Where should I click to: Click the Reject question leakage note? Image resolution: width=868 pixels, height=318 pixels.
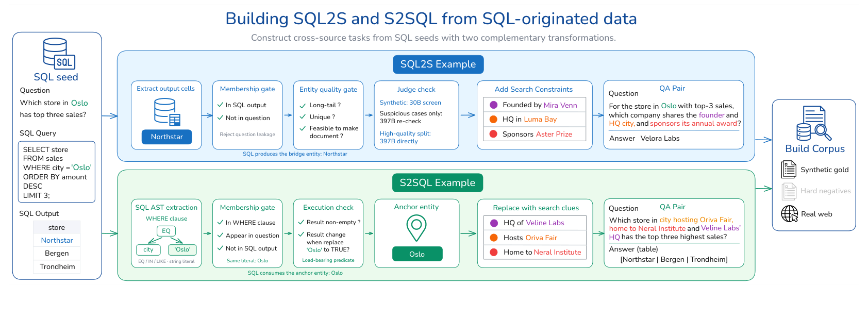[x=247, y=135]
